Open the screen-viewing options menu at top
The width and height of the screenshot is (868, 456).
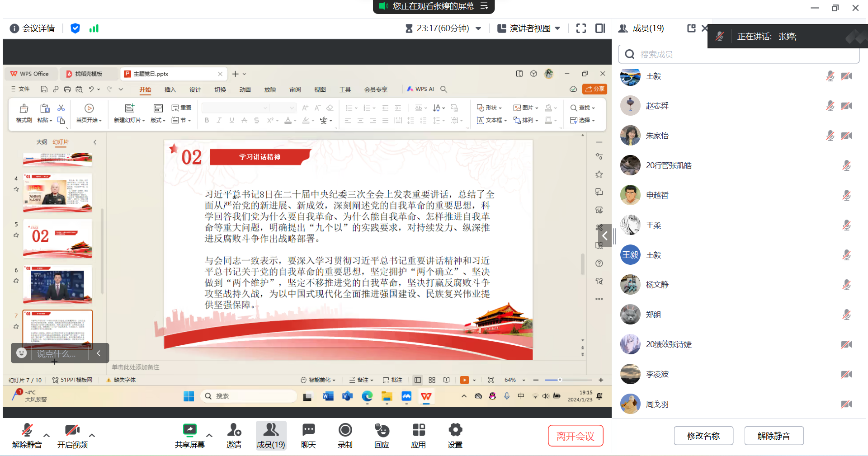pyautogui.click(x=484, y=6)
